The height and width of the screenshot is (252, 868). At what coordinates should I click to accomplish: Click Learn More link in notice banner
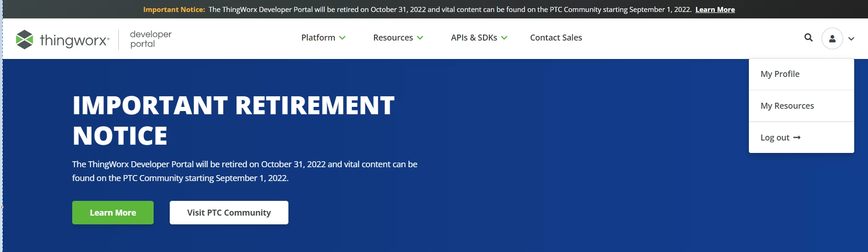click(x=715, y=9)
